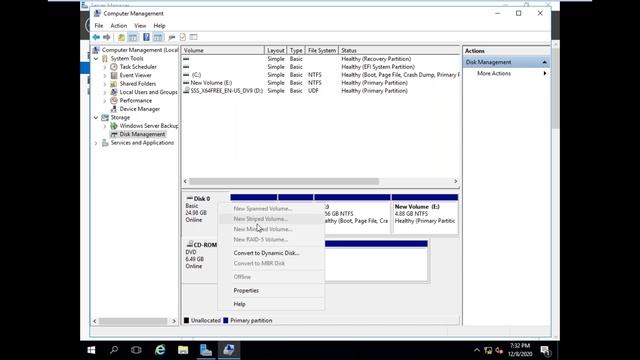This screenshot has height=360, width=640.
Task: Select the New Volume (E:) row in volume list
Action: click(321, 82)
